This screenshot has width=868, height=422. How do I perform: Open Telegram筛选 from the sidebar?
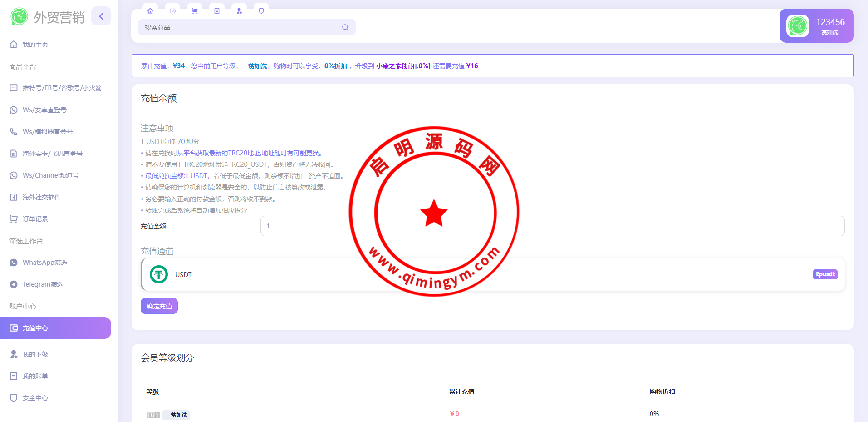coord(43,284)
